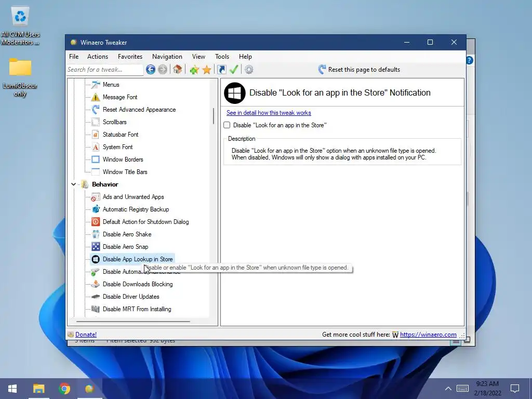
Task: Enable Disable "Look for an app in the Store" checkbox
Action: tap(227, 125)
